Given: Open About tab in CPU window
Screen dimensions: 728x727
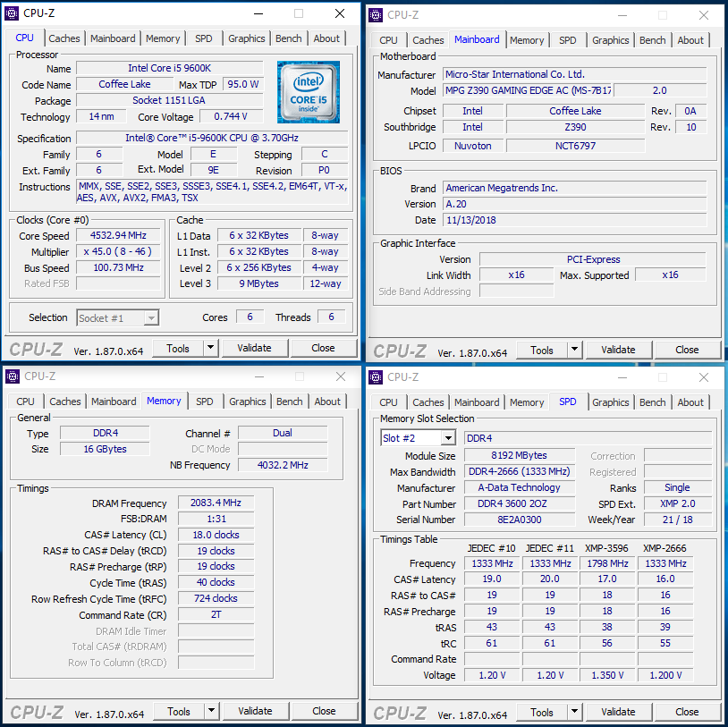Looking at the screenshot, I should [326, 38].
